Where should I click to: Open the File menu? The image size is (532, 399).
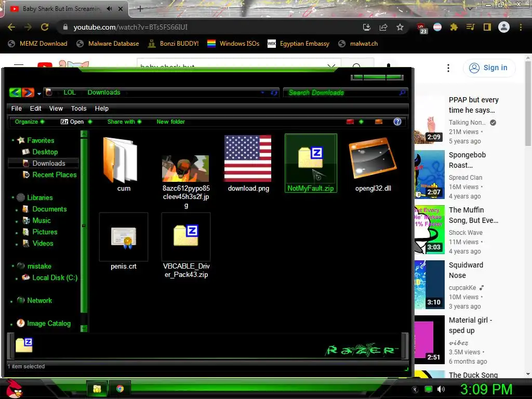pos(16,108)
